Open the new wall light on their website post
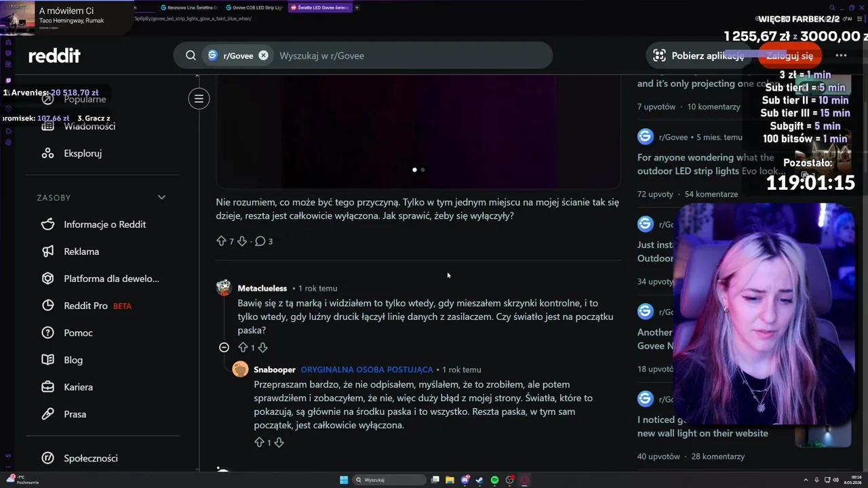The width and height of the screenshot is (868, 488). (703, 426)
